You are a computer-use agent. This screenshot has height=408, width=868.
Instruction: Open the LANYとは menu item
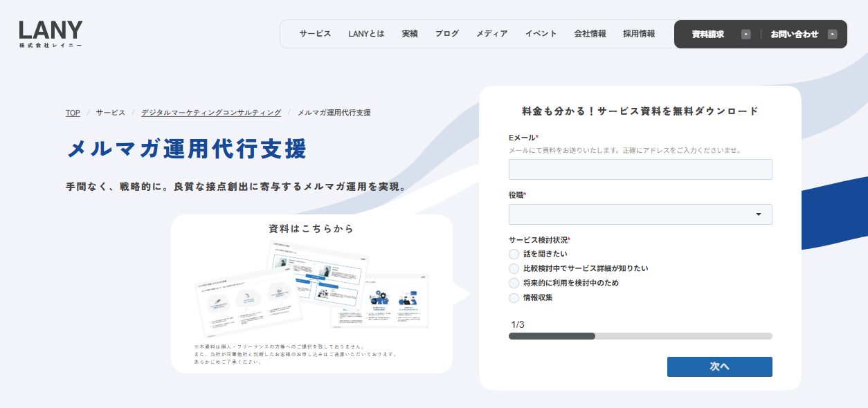366,34
